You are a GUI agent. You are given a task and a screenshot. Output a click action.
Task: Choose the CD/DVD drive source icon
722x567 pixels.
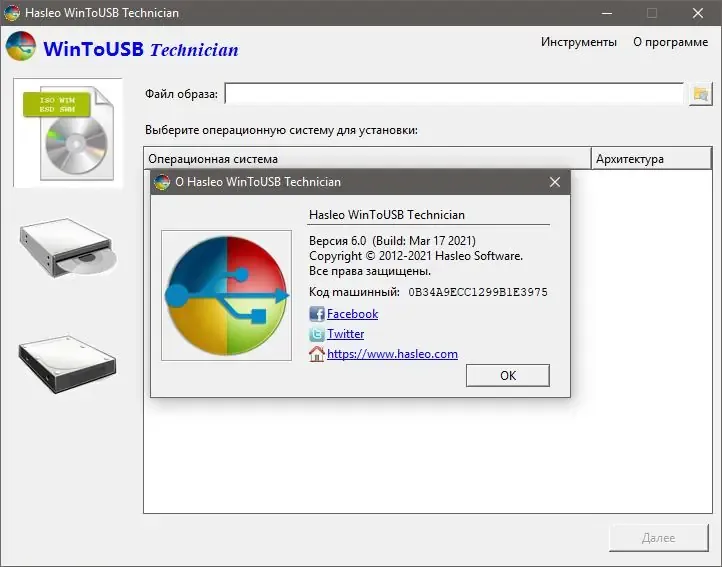coord(68,248)
